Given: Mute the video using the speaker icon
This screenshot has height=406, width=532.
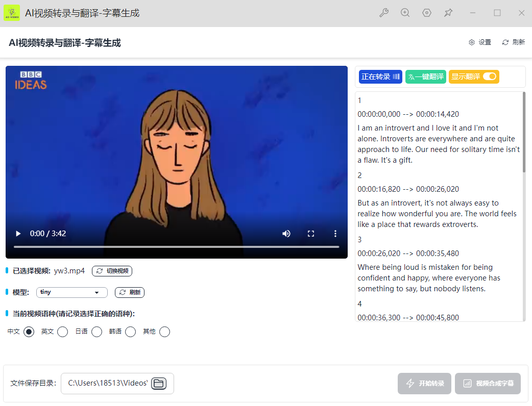Looking at the screenshot, I should click(x=286, y=234).
